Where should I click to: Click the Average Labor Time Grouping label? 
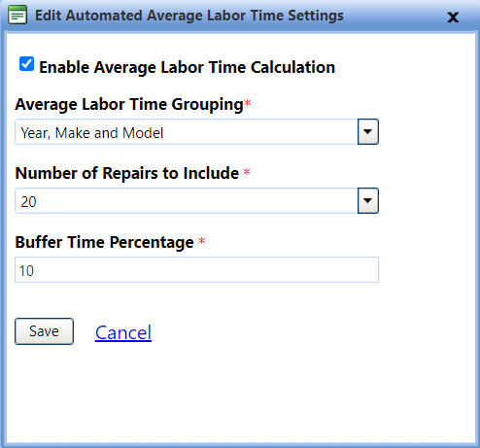click(x=129, y=105)
